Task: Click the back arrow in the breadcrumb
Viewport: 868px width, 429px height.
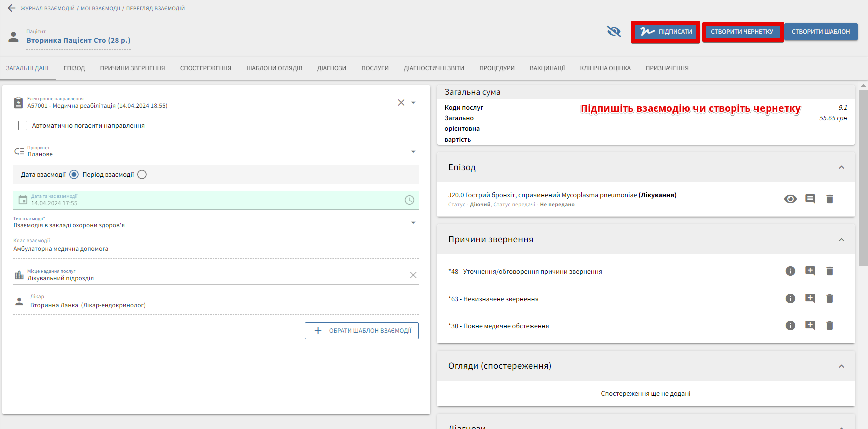Action: pyautogui.click(x=12, y=8)
